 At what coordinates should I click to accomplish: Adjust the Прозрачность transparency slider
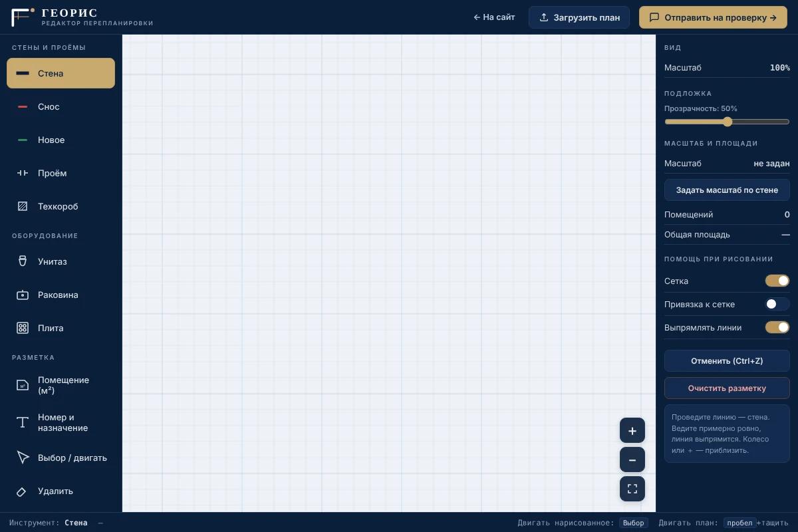click(727, 122)
